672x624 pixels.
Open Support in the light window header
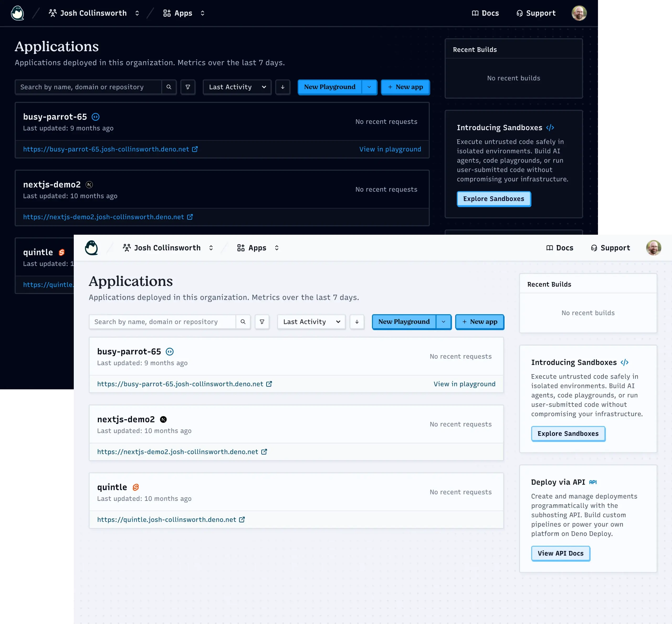pyautogui.click(x=610, y=248)
